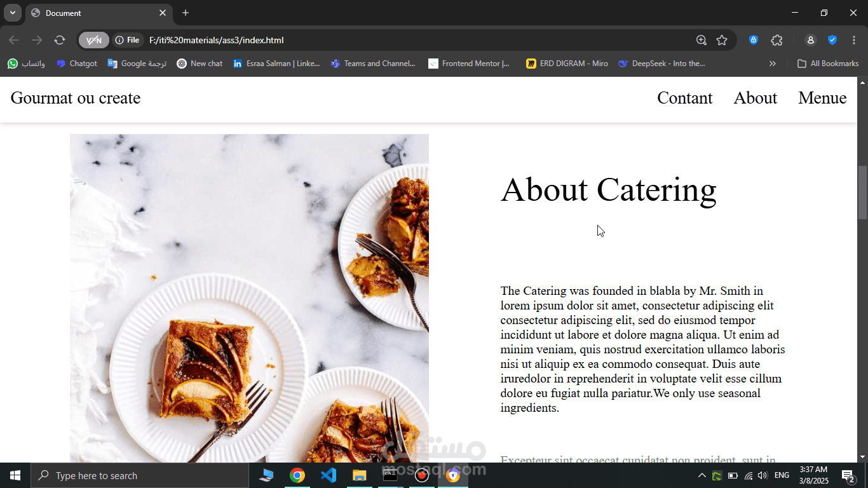
Task: Switch to Google Chrome on the taskbar
Action: (x=297, y=475)
